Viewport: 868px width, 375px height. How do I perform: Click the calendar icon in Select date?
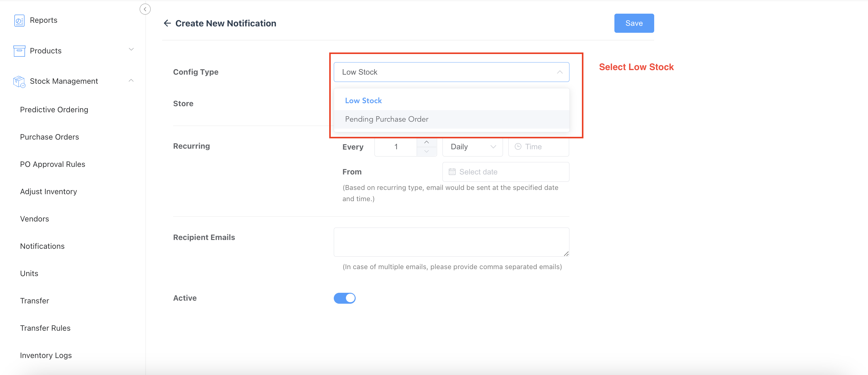[x=452, y=172]
